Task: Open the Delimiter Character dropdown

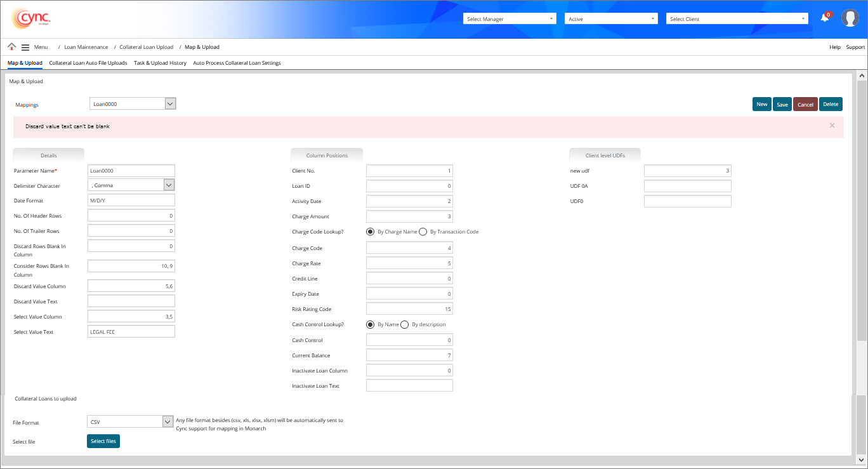Action: tap(169, 185)
